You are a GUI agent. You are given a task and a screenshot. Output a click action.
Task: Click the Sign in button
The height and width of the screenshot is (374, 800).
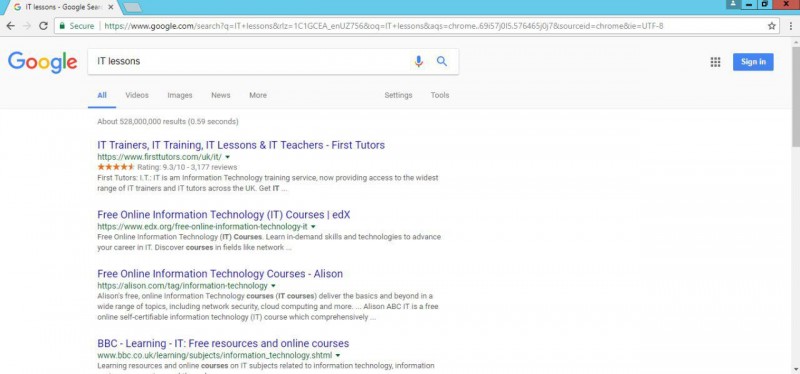[x=753, y=62]
